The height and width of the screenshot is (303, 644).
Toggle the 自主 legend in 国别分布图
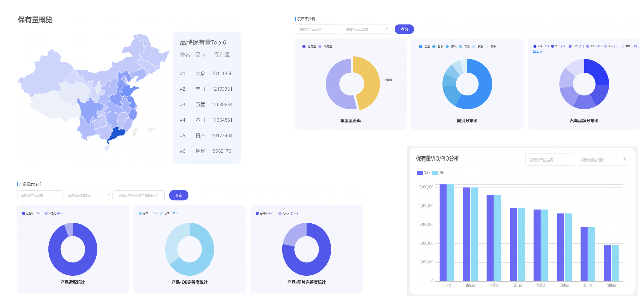(x=424, y=46)
